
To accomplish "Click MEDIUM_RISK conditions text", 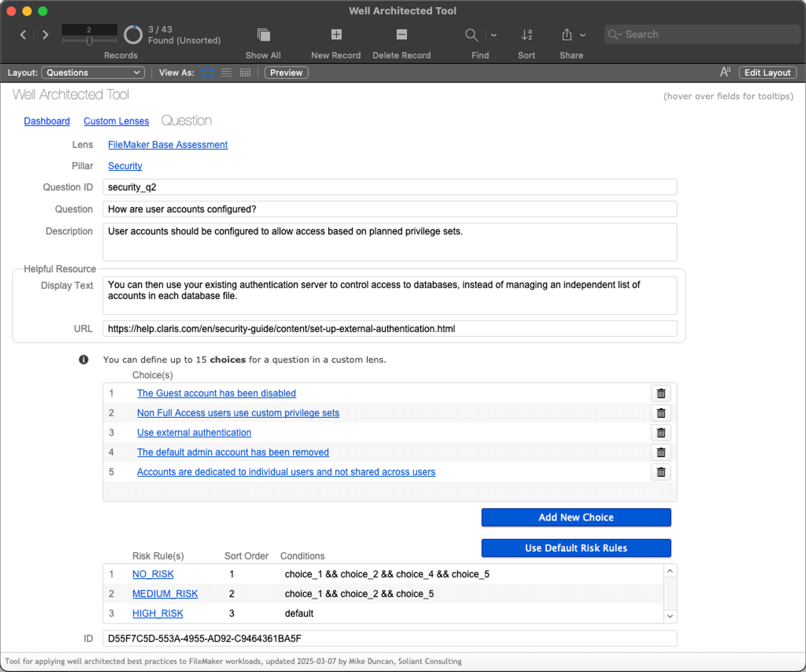I will [x=360, y=594].
